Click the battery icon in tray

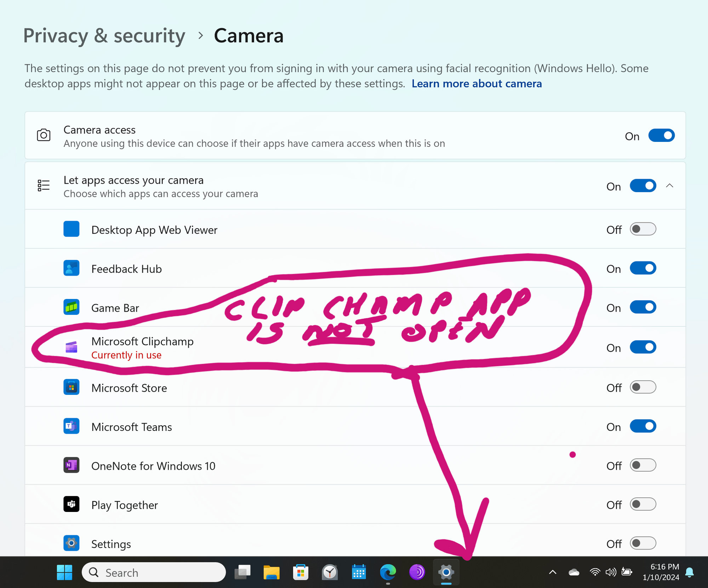pyautogui.click(x=627, y=572)
